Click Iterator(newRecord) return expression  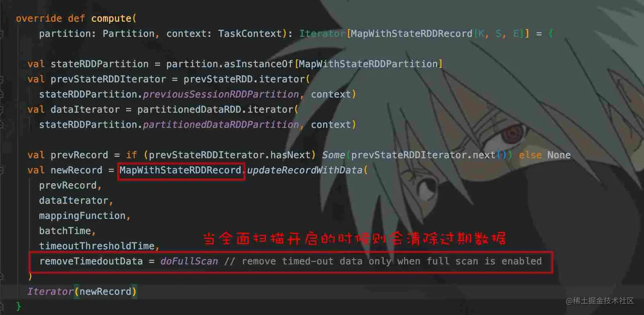pos(82,292)
